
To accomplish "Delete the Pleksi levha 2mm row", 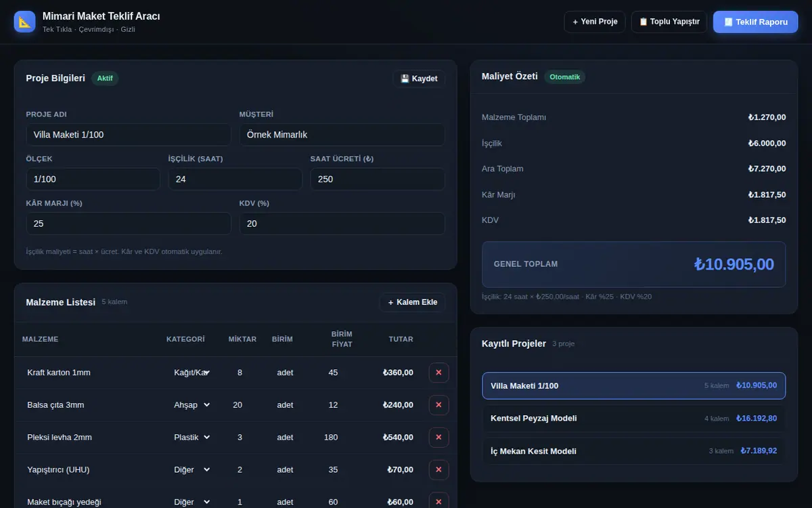I will click(438, 438).
